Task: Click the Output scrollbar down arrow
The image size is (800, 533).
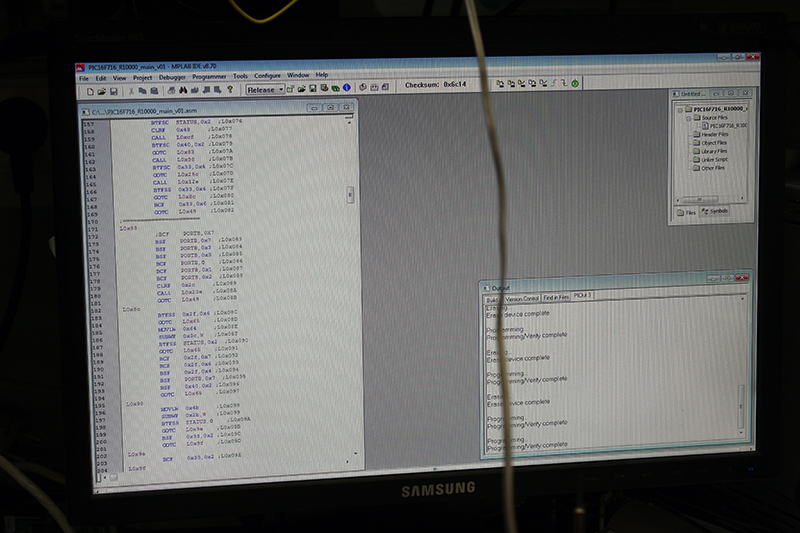Action: tap(742, 433)
